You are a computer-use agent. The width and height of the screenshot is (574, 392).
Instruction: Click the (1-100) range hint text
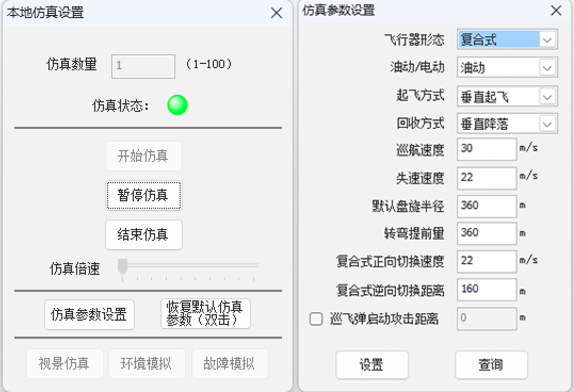[x=209, y=64]
